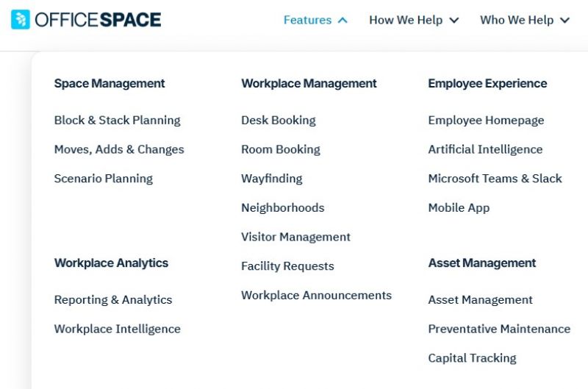Open Employee Homepage link
The image size is (588, 389).
point(487,121)
